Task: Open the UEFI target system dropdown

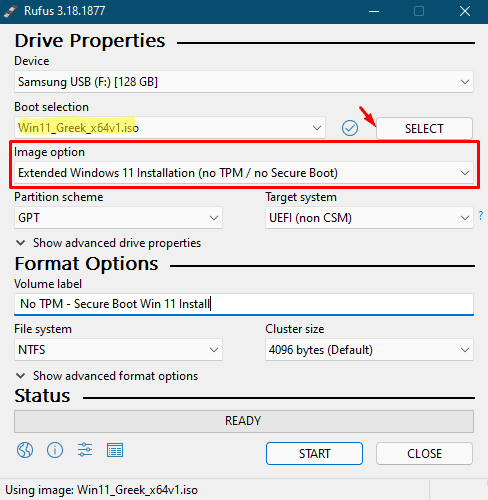Action: click(x=369, y=218)
